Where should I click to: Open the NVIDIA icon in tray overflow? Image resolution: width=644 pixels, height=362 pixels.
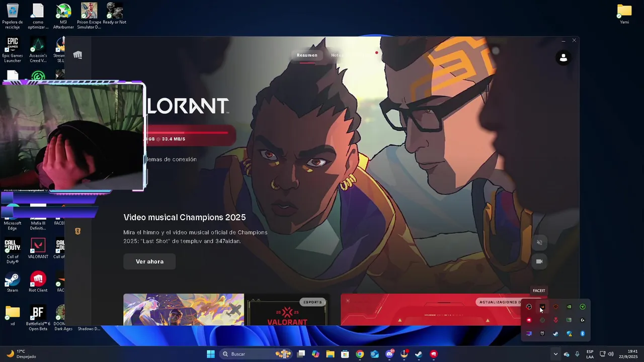point(569,307)
